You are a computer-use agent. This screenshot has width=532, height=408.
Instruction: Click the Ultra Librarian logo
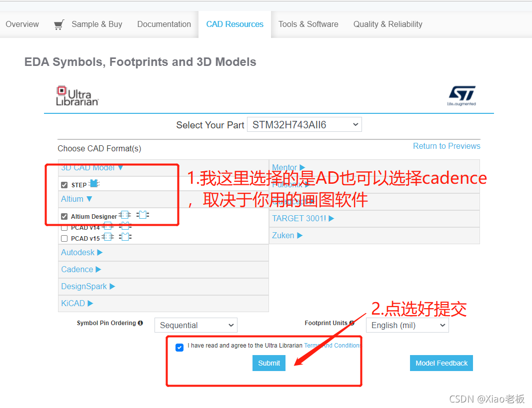[x=77, y=96]
